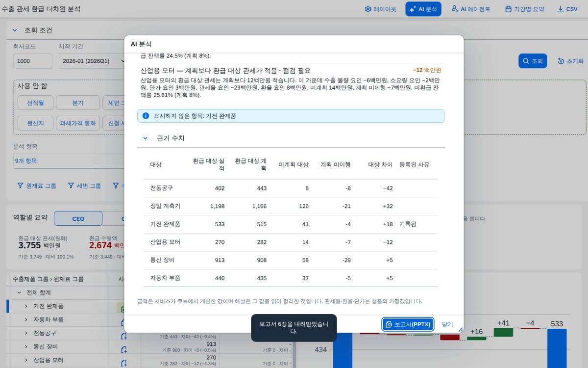The image size is (588, 368).
Task: Click the green +16 waterfall bar
Action: click(x=476, y=338)
